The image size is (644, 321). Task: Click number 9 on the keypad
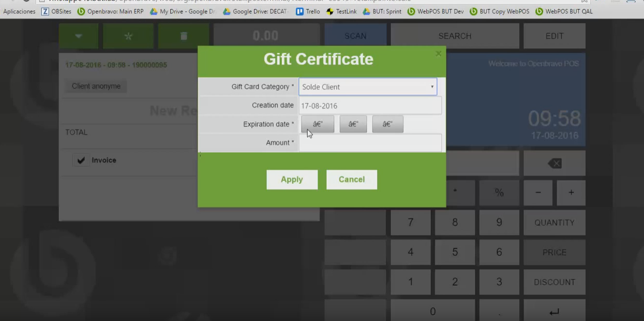click(x=499, y=223)
